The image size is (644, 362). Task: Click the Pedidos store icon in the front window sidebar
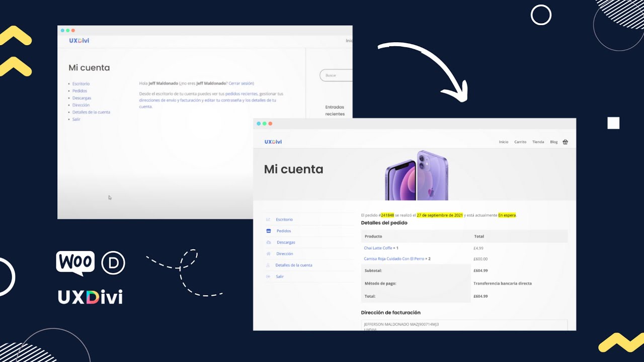[268, 231]
